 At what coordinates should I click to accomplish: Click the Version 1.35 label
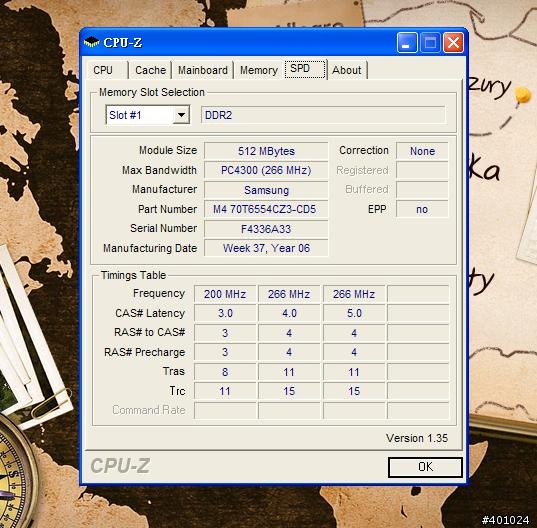417,438
